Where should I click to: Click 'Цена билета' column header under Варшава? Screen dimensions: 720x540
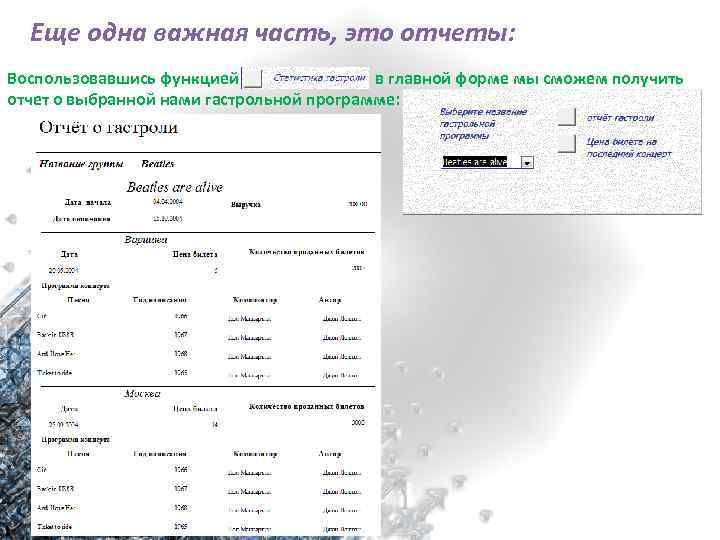pos(195,254)
